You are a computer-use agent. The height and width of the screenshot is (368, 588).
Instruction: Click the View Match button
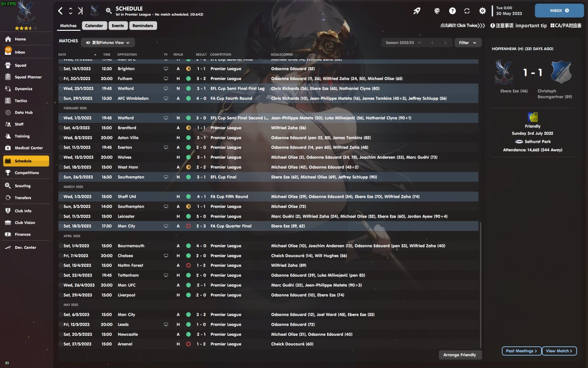[559, 351]
